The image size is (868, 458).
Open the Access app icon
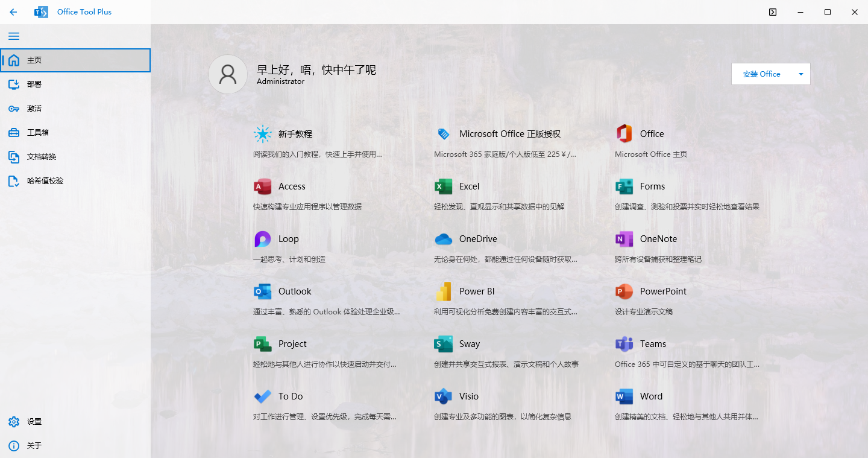point(262,187)
